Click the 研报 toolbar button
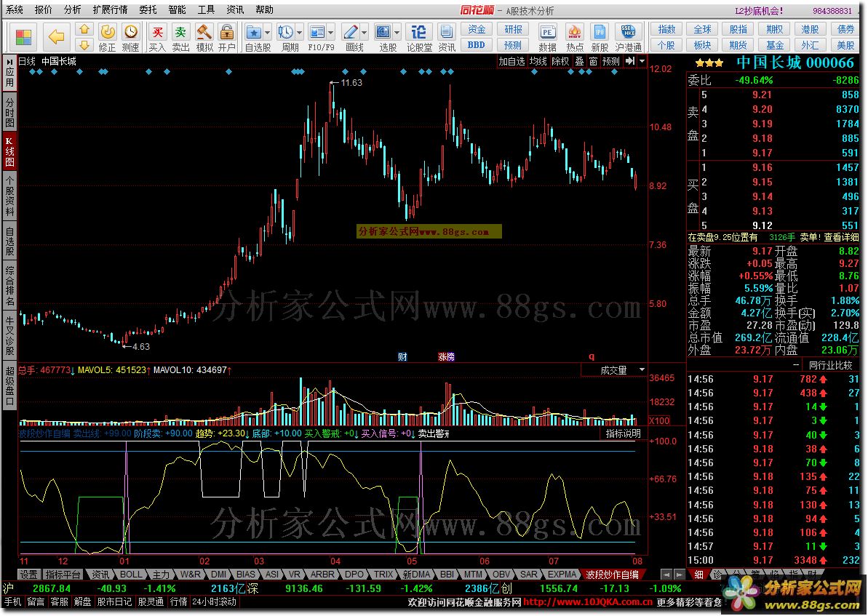The height and width of the screenshot is (616, 868). coord(513,29)
